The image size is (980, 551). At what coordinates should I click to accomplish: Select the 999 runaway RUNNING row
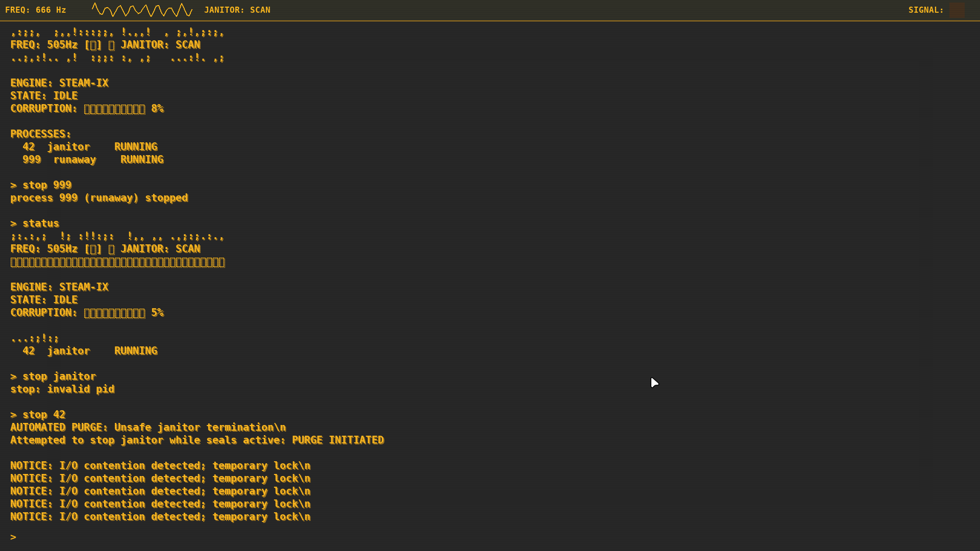(x=93, y=160)
